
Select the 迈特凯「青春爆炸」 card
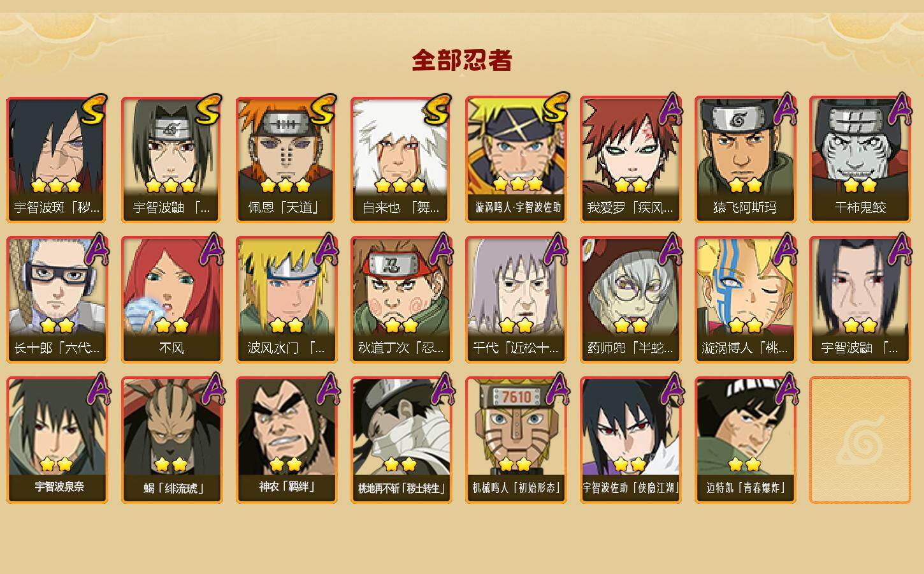point(745,440)
